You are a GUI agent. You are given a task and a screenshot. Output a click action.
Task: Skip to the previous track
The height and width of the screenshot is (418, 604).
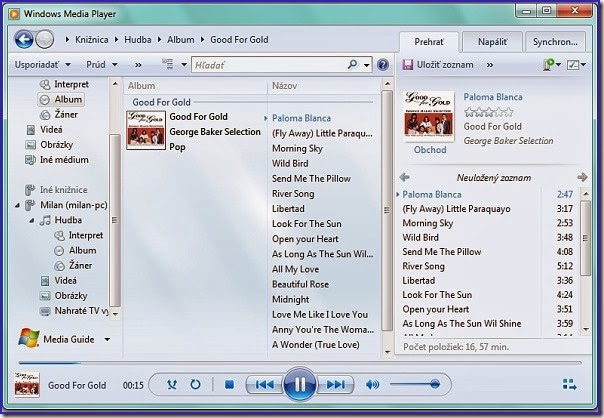264,384
